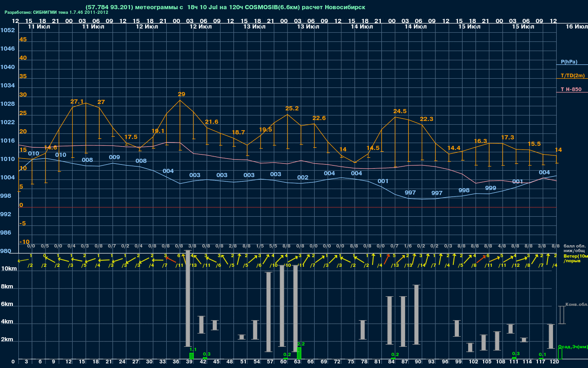Click the 25.2 temperature label
The image size is (588, 368).
pyautogui.click(x=292, y=109)
